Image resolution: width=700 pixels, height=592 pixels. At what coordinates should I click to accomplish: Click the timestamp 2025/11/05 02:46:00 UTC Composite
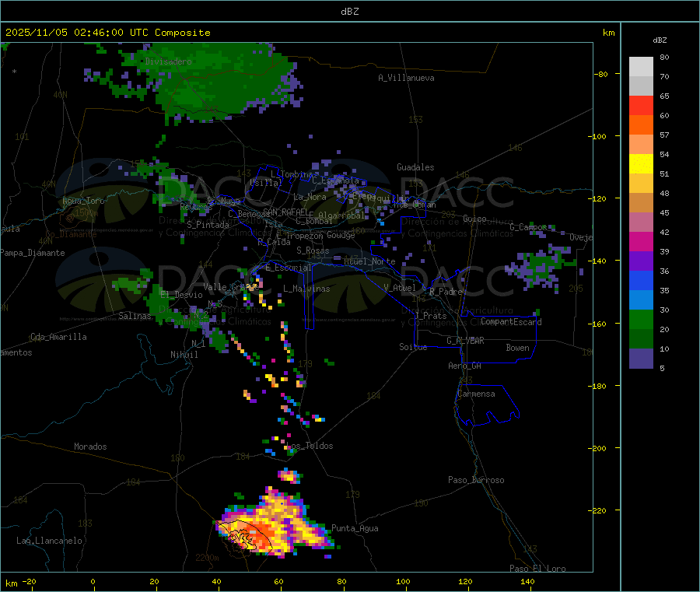click(x=107, y=33)
